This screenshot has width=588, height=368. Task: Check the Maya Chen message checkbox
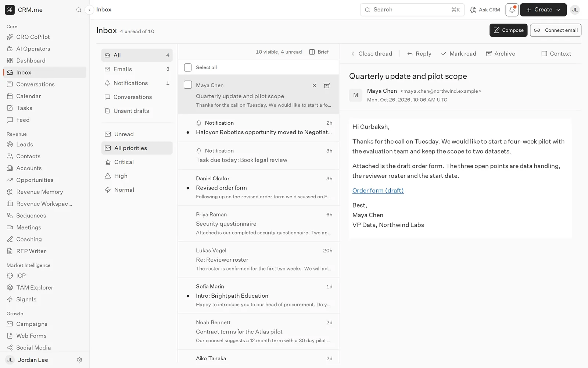point(188,85)
